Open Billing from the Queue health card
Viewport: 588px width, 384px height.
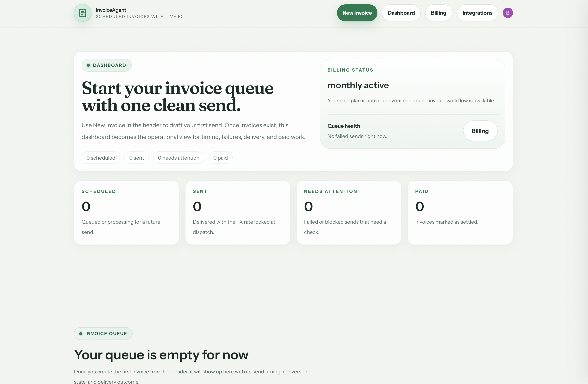pos(480,131)
